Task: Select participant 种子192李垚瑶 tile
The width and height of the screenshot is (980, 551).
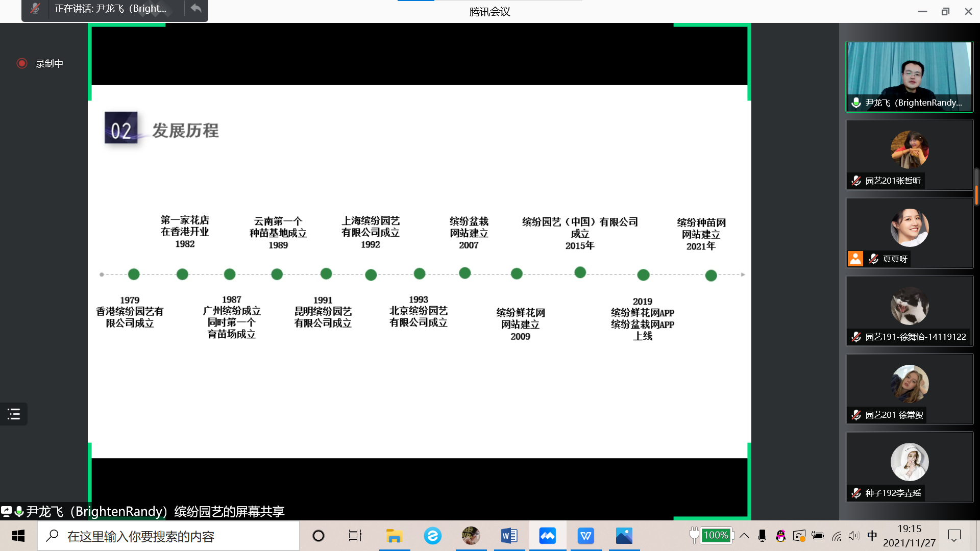Action: [x=909, y=467]
